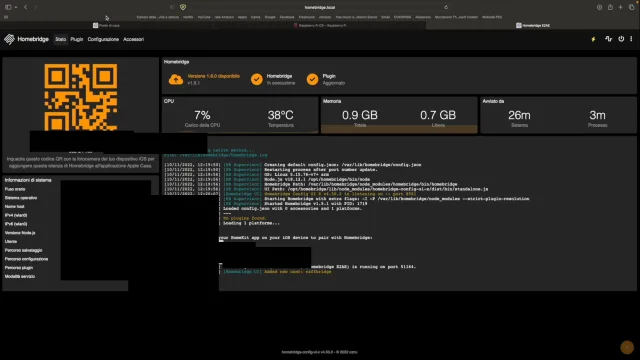640x360 pixels.
Task: Open the log viewer pulse icon
Action: tap(608, 39)
